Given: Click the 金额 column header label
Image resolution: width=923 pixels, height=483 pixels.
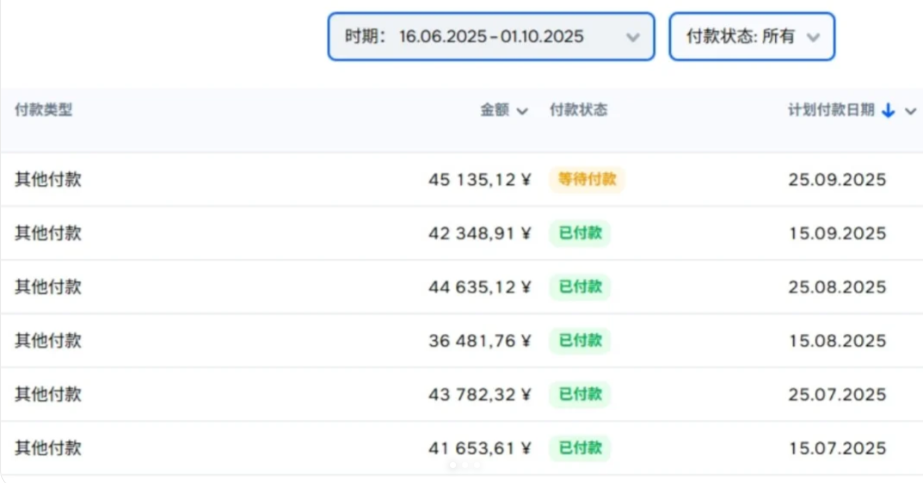Looking at the screenshot, I should tap(495, 111).
